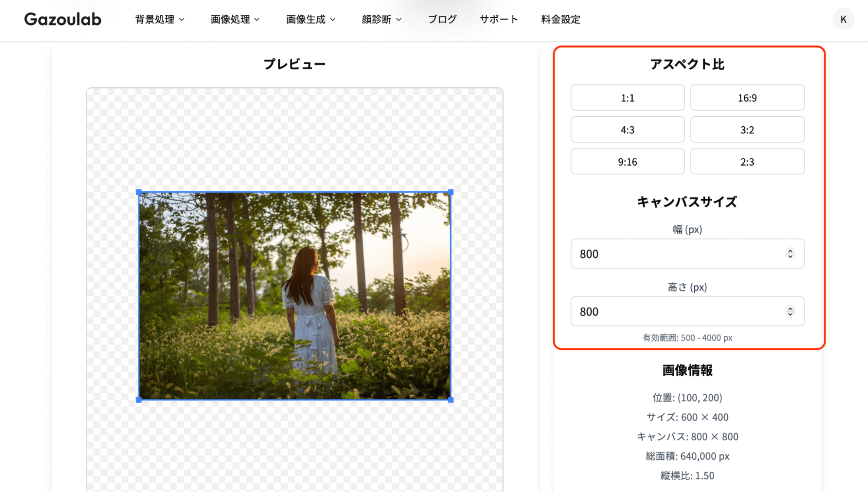Click the Gazoulab logo
Screen dimensions: 868x492
pyautogui.click(x=63, y=19)
